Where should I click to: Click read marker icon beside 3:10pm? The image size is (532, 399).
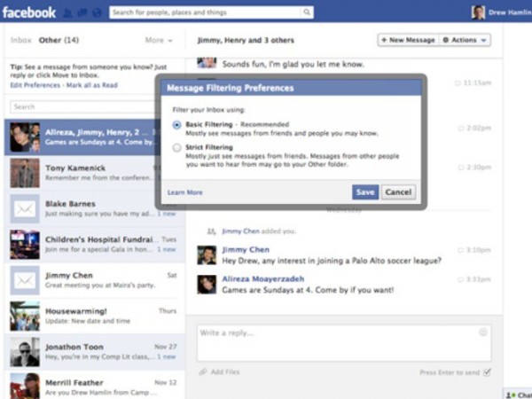460,250
